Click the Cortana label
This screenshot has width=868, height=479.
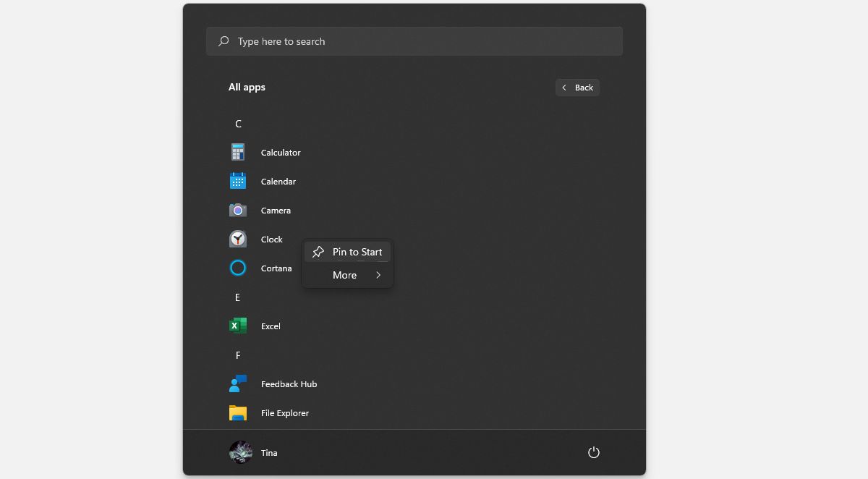click(x=276, y=268)
